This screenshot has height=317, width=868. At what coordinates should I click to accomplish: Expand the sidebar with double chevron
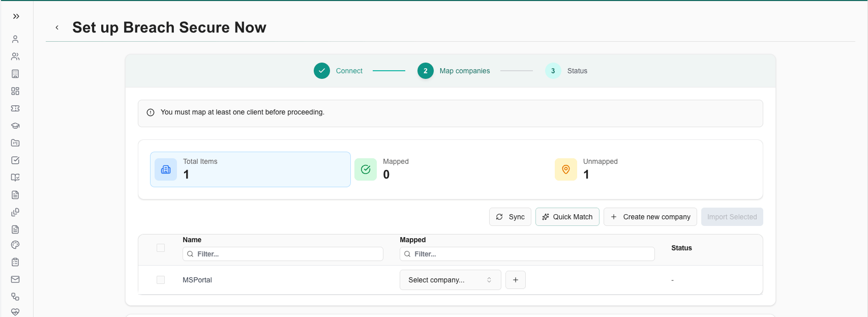[x=16, y=16]
